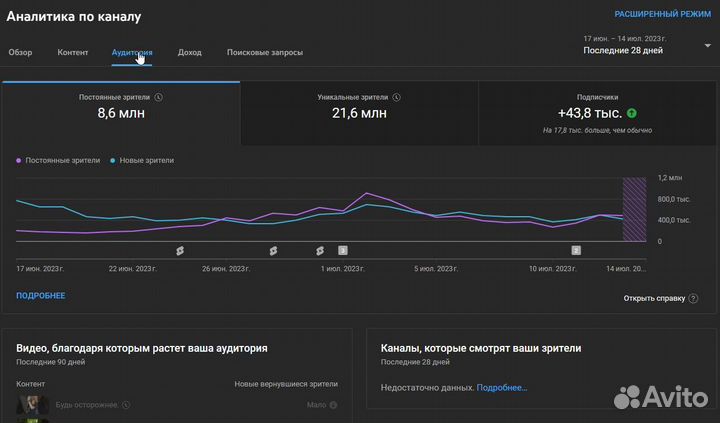Toggle Постоянные зрители legend series
The image size is (720, 423).
coord(58,160)
